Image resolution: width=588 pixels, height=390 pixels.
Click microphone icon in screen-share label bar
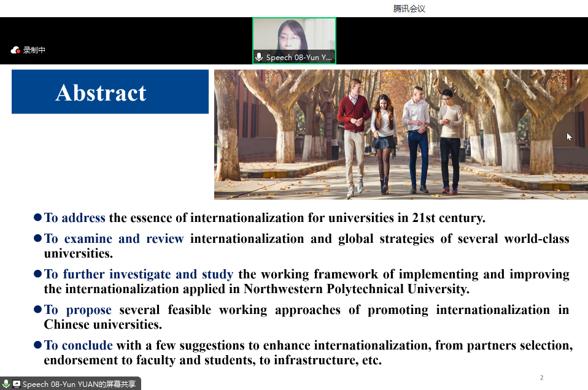coord(6,384)
